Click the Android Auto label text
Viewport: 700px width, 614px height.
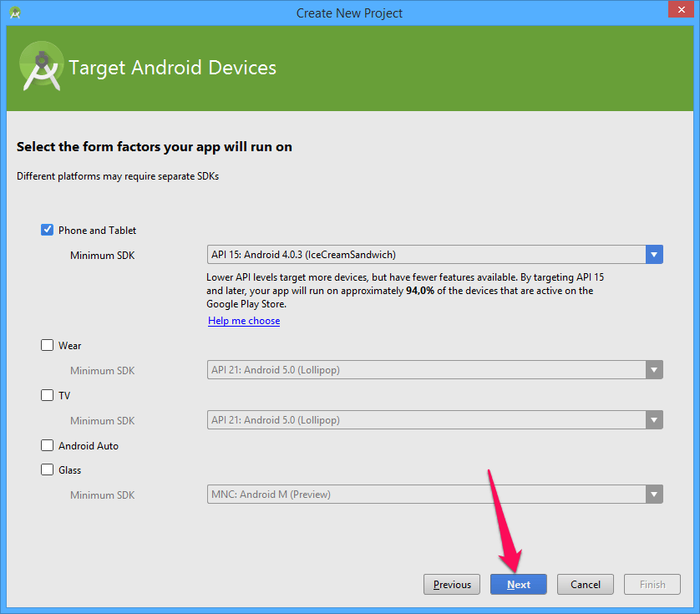[x=89, y=445]
